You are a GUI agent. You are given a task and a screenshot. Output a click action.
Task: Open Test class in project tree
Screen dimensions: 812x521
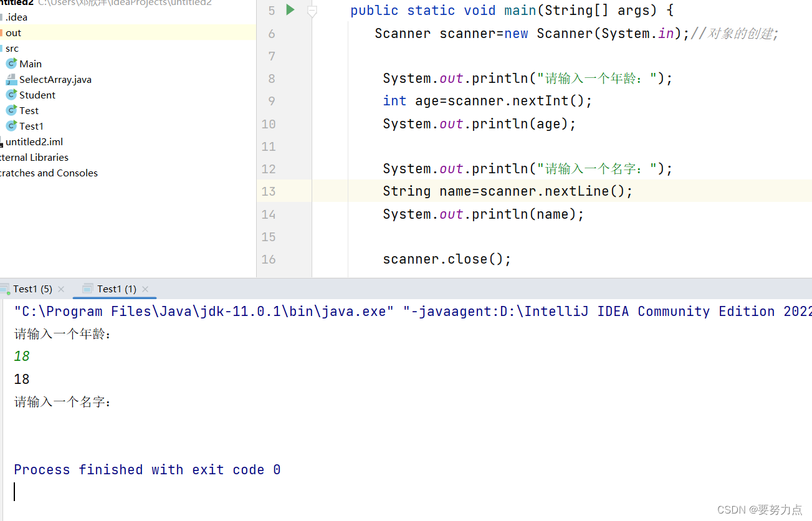[29, 110]
